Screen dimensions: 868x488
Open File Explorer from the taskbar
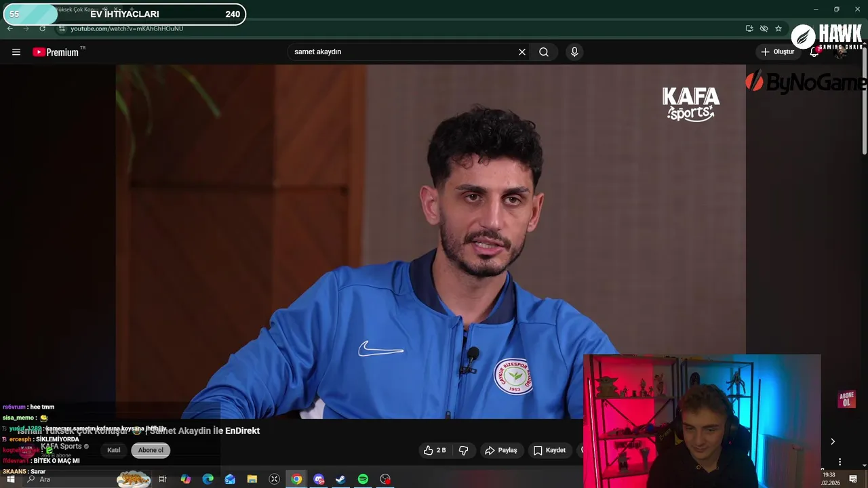pos(252,479)
